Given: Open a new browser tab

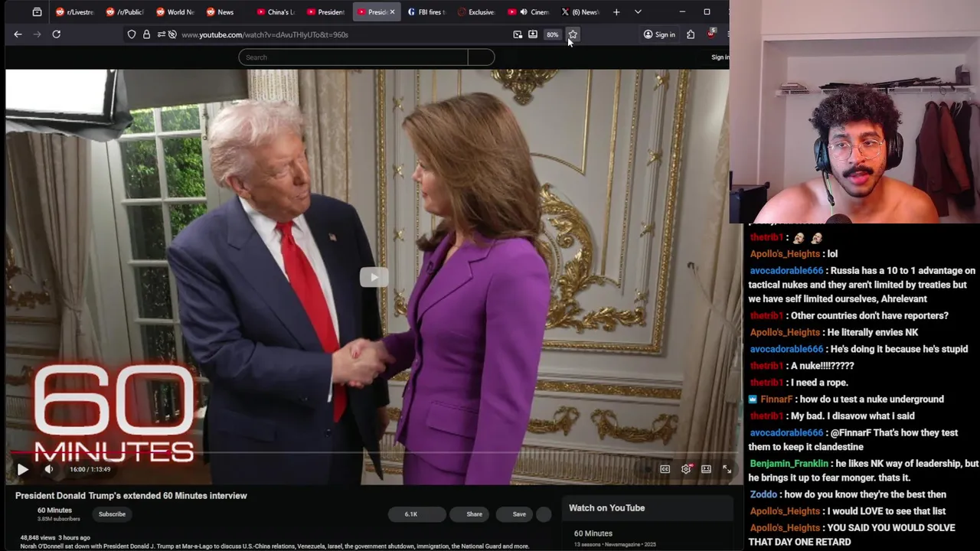Looking at the screenshot, I should point(616,12).
